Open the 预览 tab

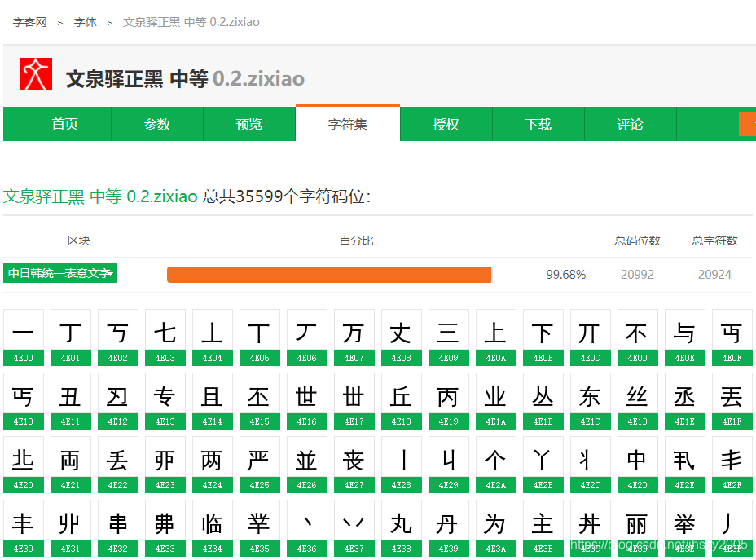[249, 125]
